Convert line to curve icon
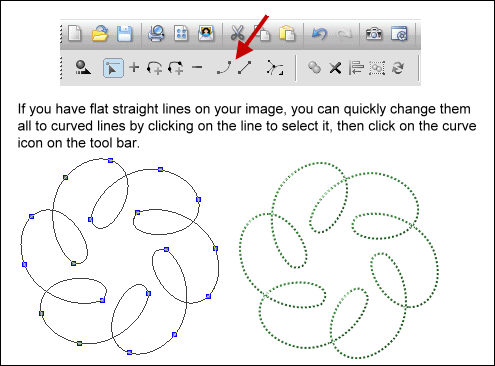 click(x=224, y=68)
